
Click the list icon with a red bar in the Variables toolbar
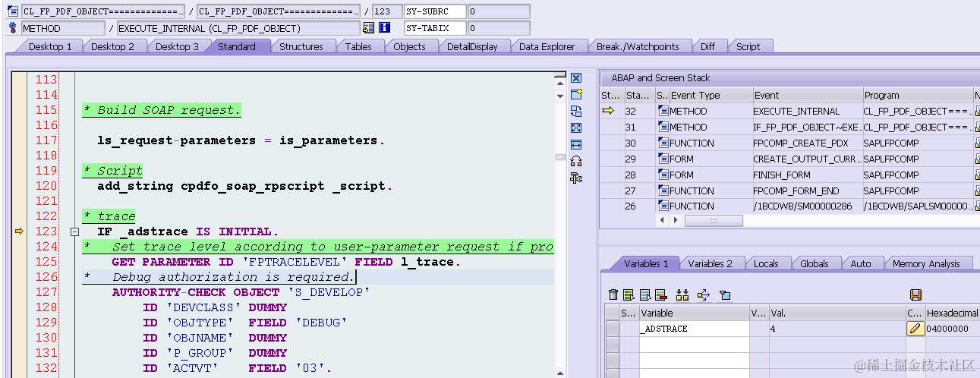[660, 295]
